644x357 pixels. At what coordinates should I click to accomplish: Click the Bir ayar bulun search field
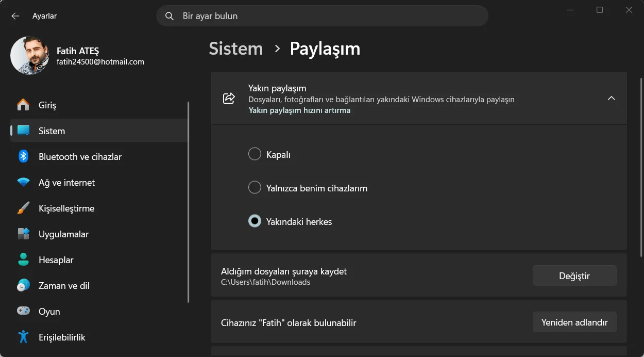pyautogui.click(x=322, y=16)
